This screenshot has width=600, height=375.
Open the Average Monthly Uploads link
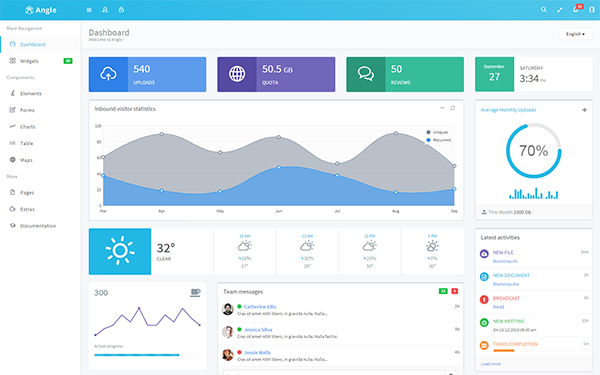click(x=509, y=110)
